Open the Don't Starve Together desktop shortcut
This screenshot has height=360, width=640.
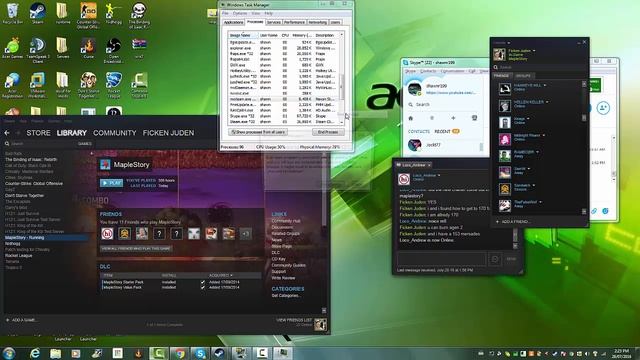(x=88, y=85)
